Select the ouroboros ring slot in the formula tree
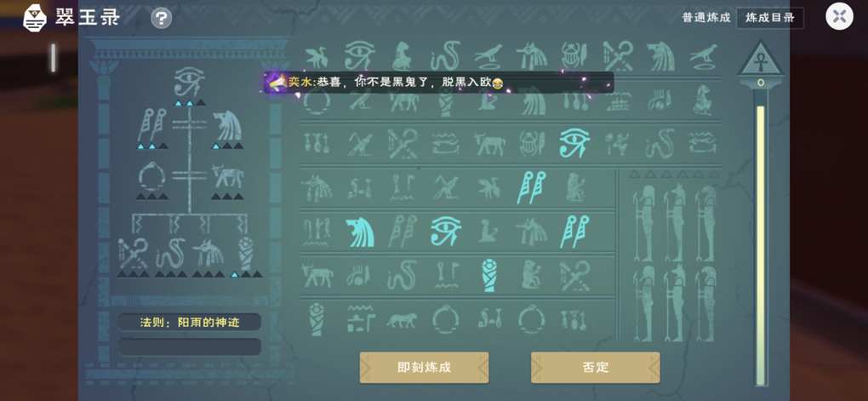Screen dimensions: 868x401 pyautogui.click(x=151, y=177)
